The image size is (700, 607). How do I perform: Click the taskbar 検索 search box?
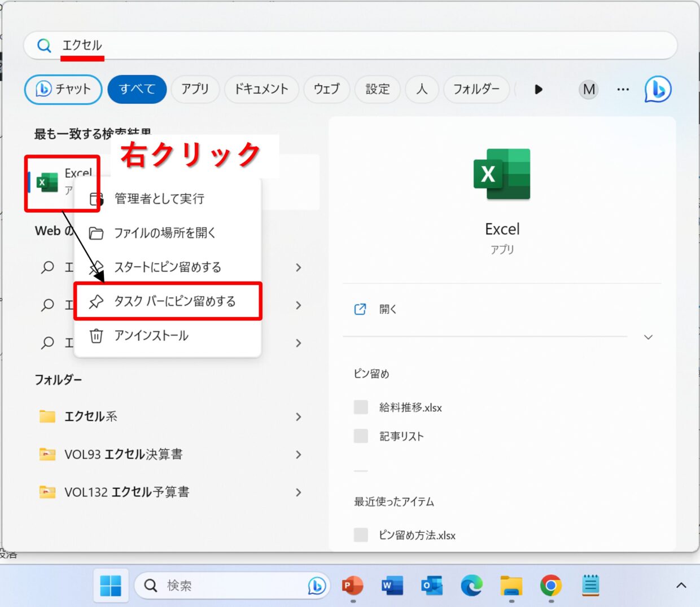(231, 586)
